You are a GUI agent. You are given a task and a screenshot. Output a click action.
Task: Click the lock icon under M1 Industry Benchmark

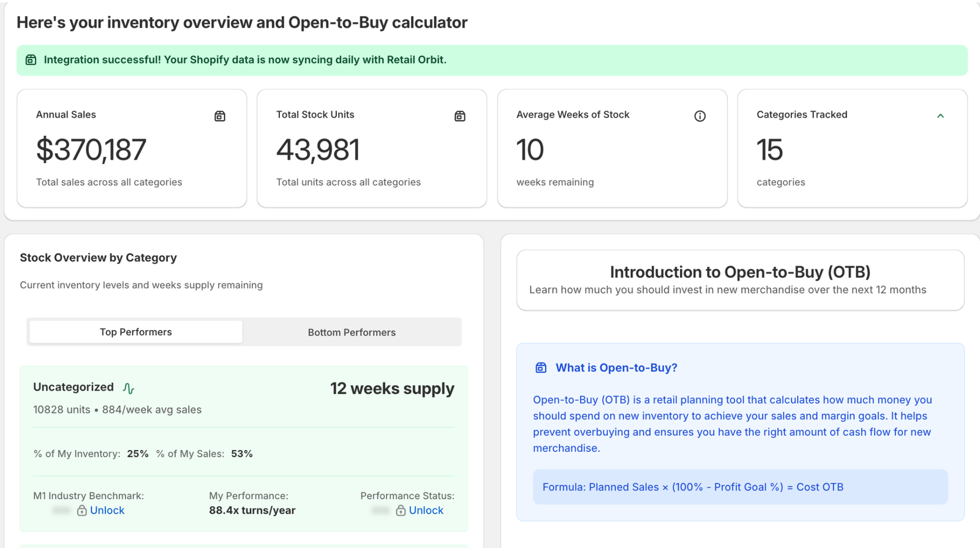coord(81,511)
